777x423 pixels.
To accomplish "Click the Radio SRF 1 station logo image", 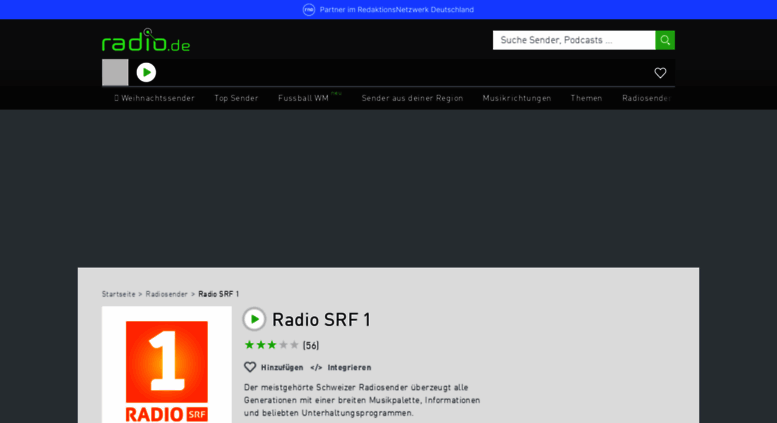I will [x=166, y=365].
